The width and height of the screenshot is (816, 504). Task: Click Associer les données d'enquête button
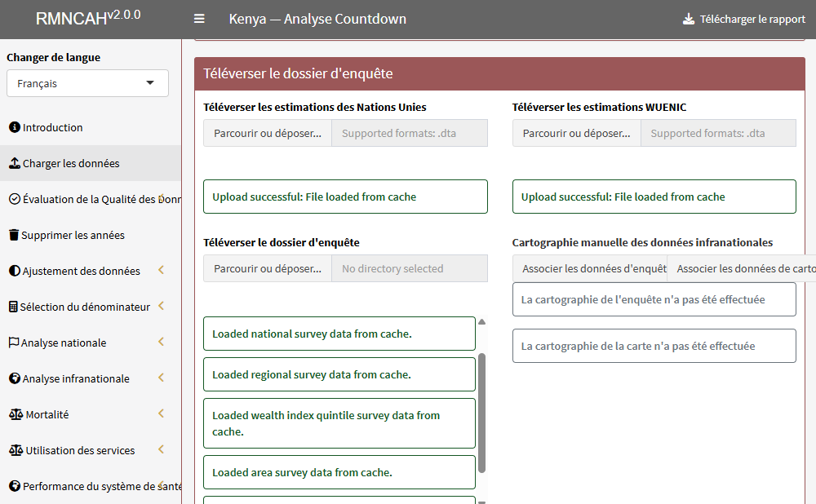[x=590, y=268]
